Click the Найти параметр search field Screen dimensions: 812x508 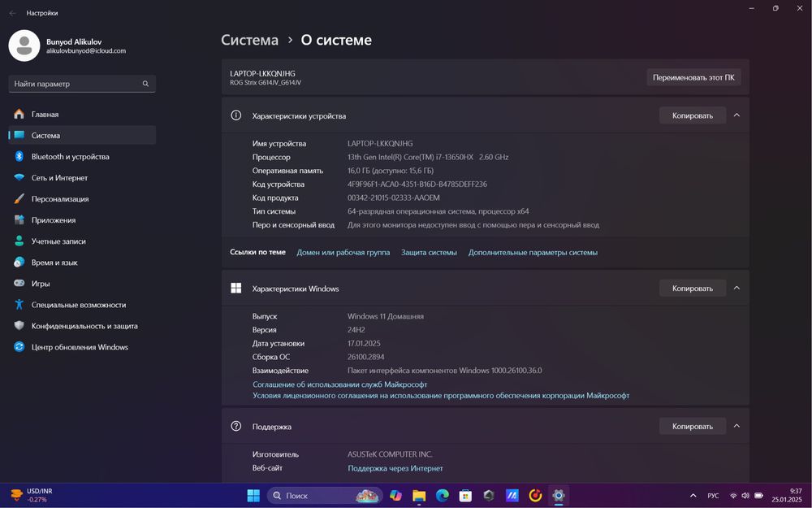(x=82, y=84)
